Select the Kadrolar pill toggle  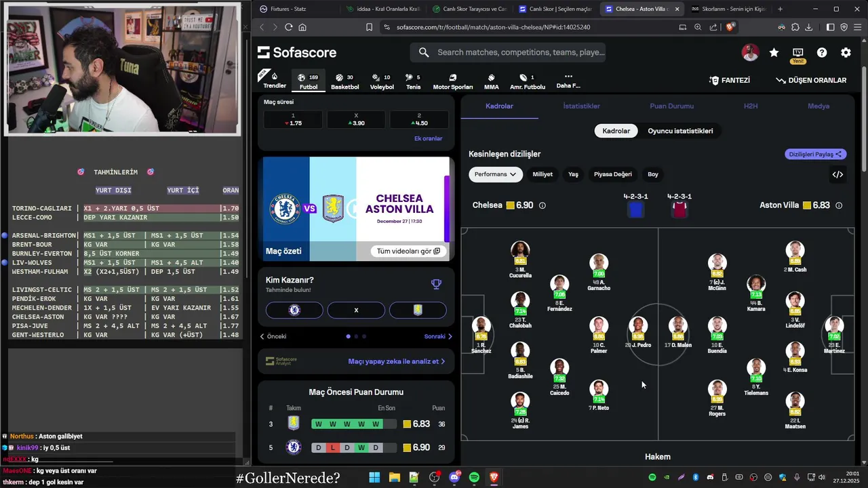(x=616, y=131)
